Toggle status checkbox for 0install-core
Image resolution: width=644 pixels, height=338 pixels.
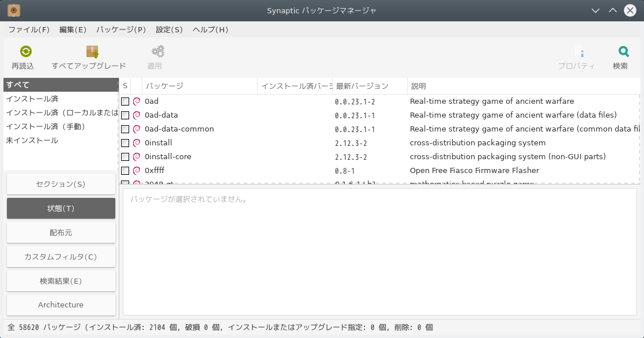point(125,157)
